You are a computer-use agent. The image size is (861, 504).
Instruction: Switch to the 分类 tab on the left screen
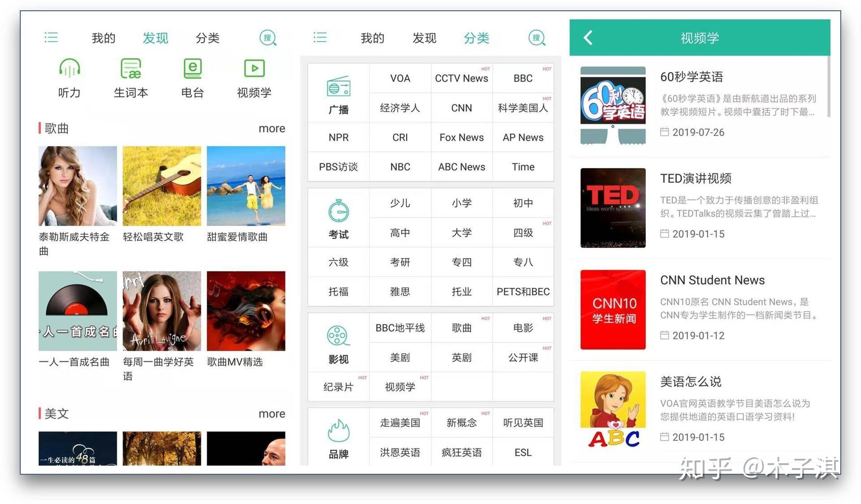click(x=207, y=38)
